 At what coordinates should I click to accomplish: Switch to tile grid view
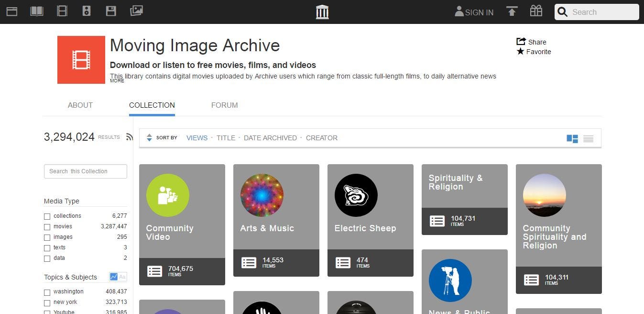click(x=572, y=139)
